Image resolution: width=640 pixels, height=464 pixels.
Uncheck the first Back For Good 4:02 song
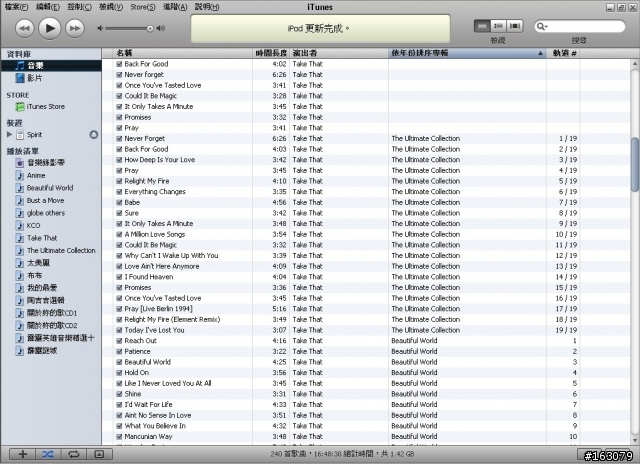point(119,64)
